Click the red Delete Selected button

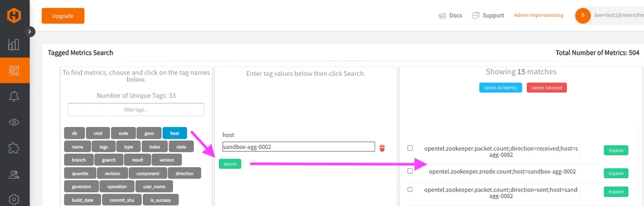coord(546,88)
